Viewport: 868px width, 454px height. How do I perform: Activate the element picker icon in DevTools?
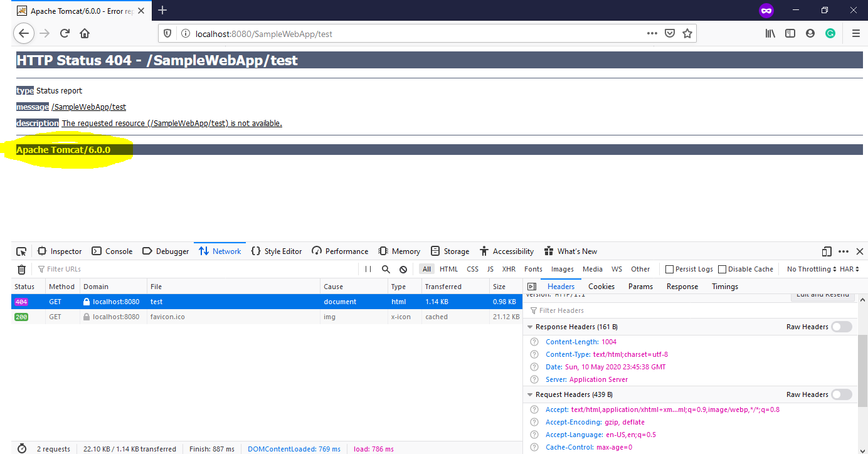click(x=21, y=251)
